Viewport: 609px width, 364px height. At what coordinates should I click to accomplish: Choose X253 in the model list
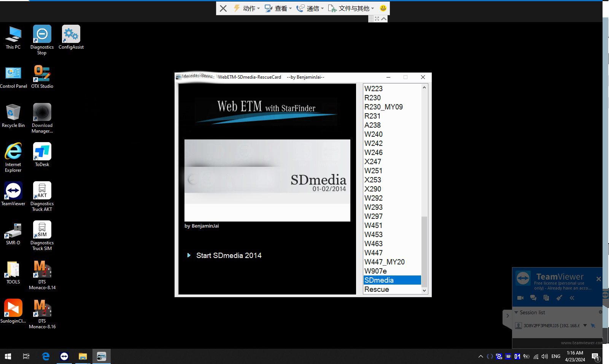point(392,180)
